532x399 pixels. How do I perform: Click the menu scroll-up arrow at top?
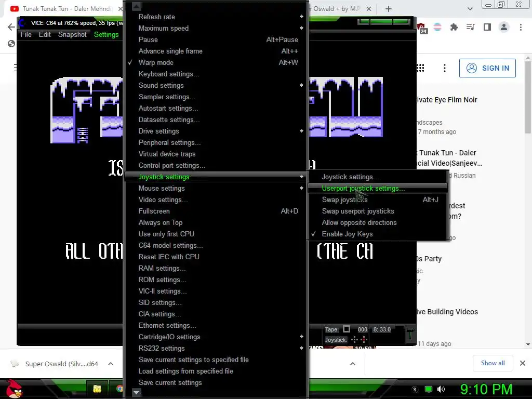[x=136, y=6]
